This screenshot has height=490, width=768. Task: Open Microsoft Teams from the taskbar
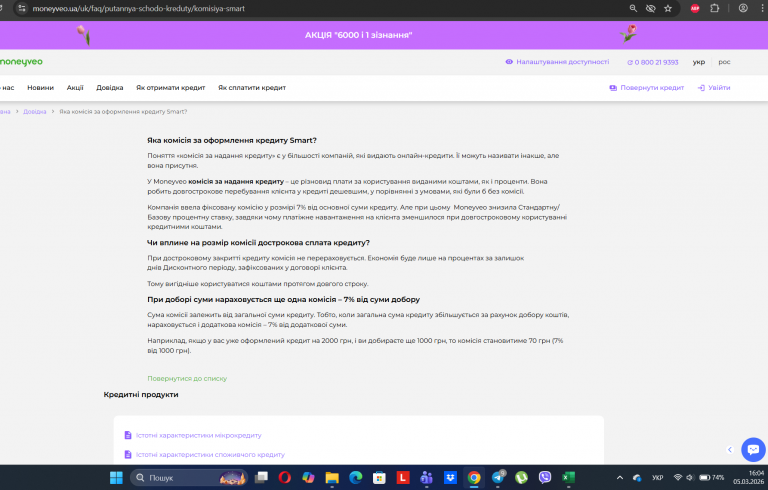click(x=427, y=478)
